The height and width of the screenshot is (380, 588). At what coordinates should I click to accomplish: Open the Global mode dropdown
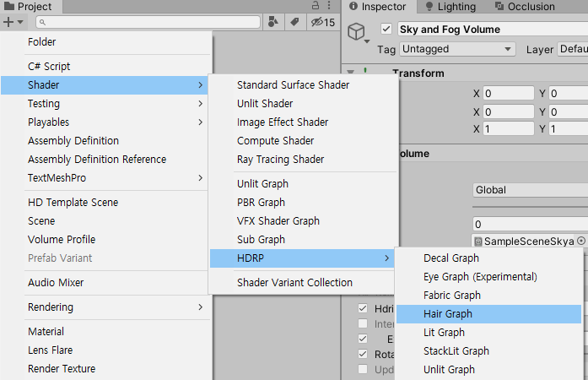[529, 190]
